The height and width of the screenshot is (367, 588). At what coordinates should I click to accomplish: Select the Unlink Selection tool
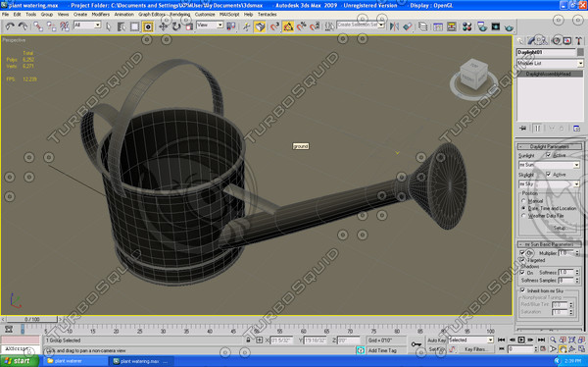51,26
